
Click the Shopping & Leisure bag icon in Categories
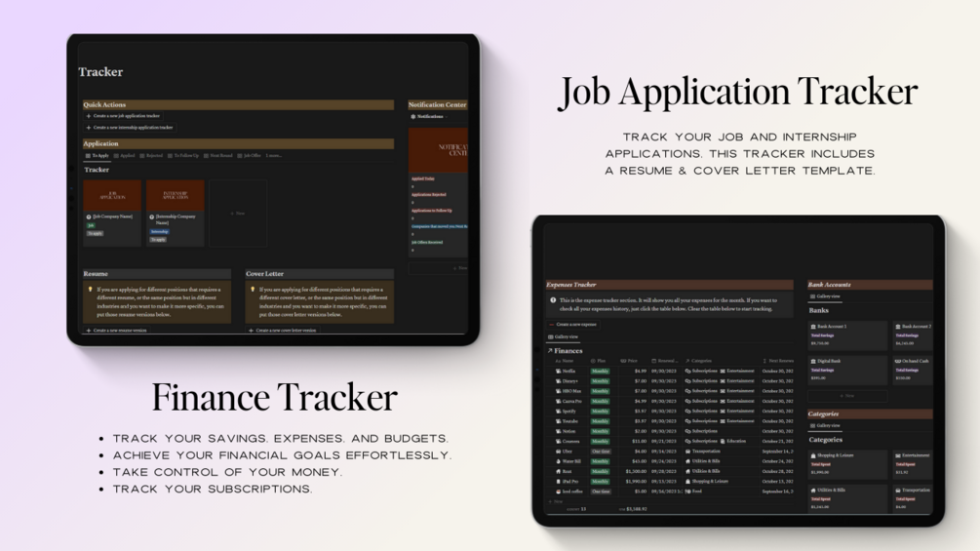tap(813, 455)
